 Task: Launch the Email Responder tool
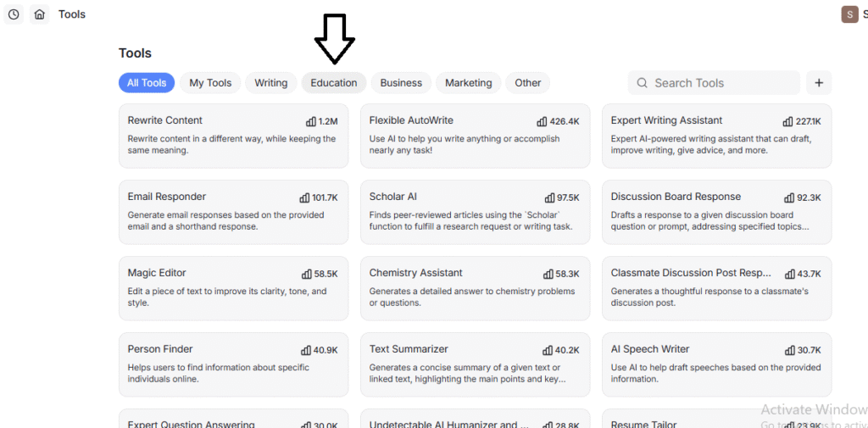point(233,212)
